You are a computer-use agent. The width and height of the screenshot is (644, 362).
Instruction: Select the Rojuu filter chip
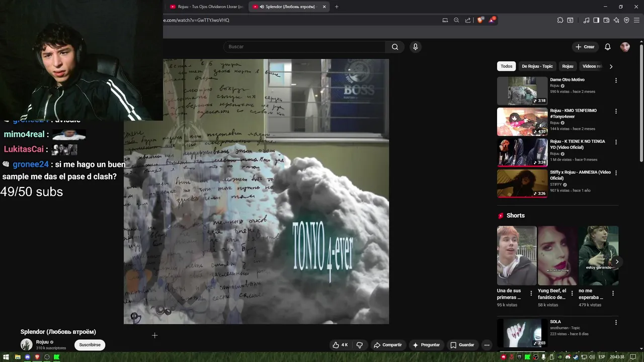tap(568, 66)
